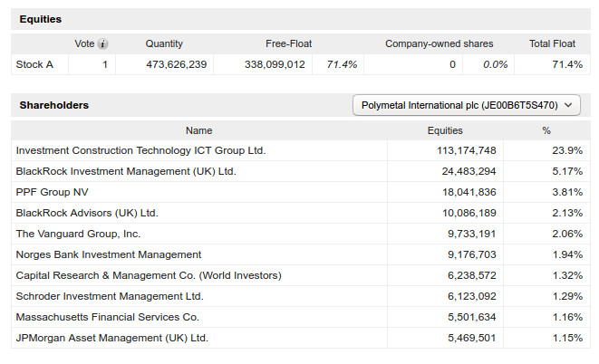The height and width of the screenshot is (364, 599).
Task: Select JPMorgan Asset Management (UK) Ltd.
Action: [x=112, y=338]
